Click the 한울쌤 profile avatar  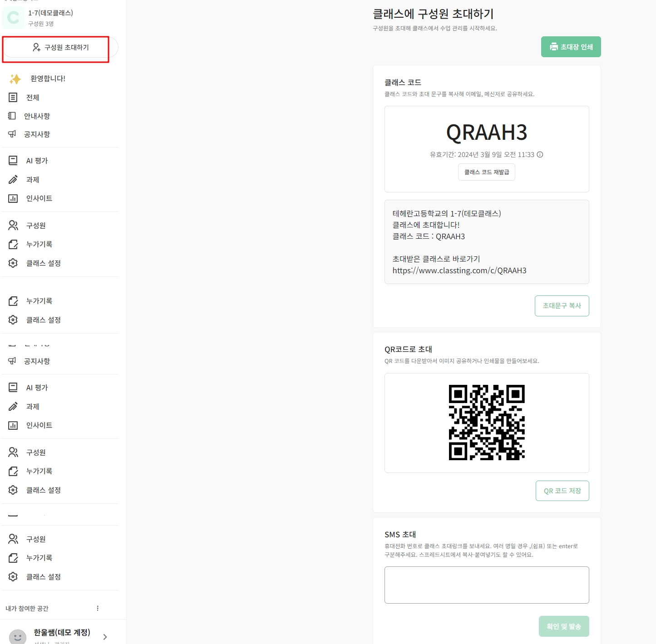point(18,637)
